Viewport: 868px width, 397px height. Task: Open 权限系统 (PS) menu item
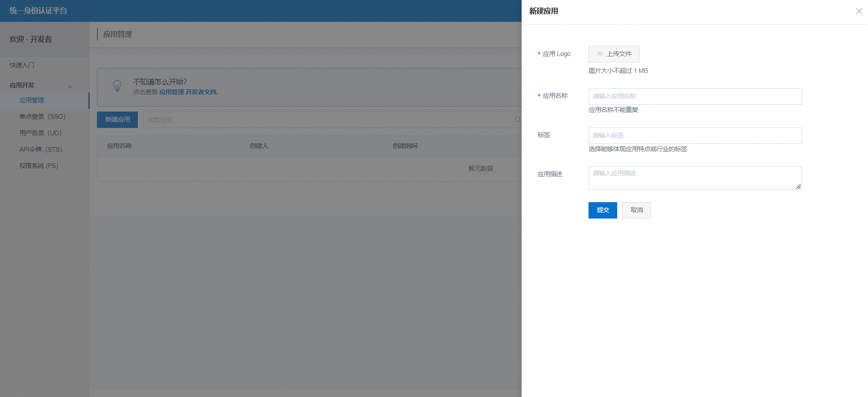(39, 166)
